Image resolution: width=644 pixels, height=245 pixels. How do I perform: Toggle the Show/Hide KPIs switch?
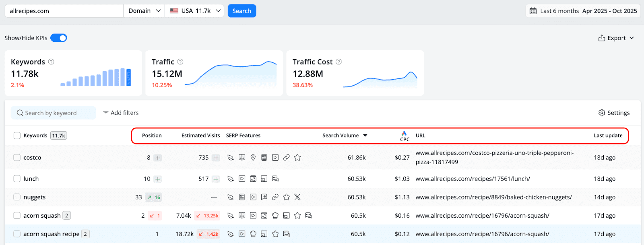(x=59, y=38)
